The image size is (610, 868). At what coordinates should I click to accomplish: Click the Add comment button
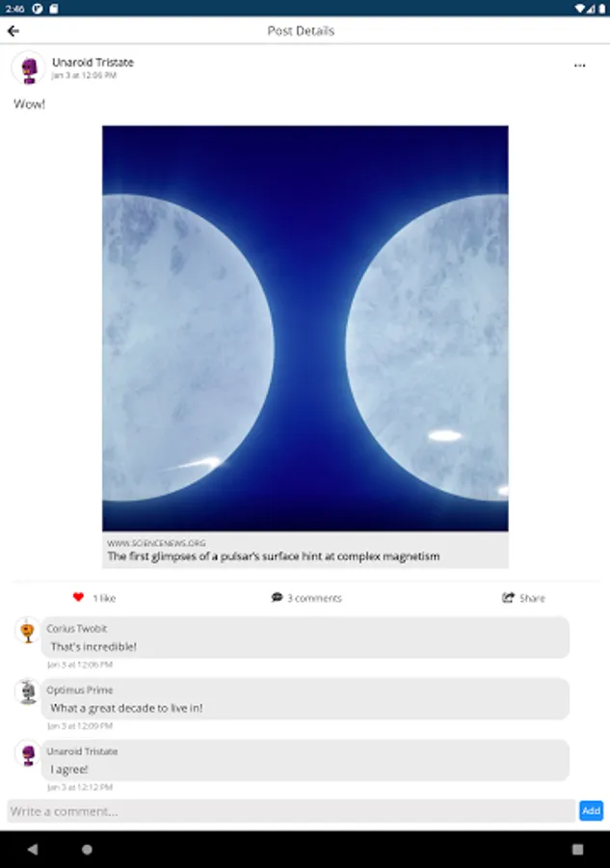click(591, 810)
